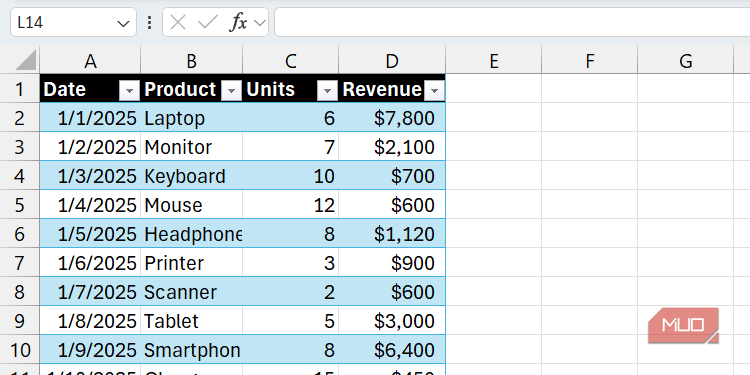Select the Tablet row units cell showing 5

point(290,321)
